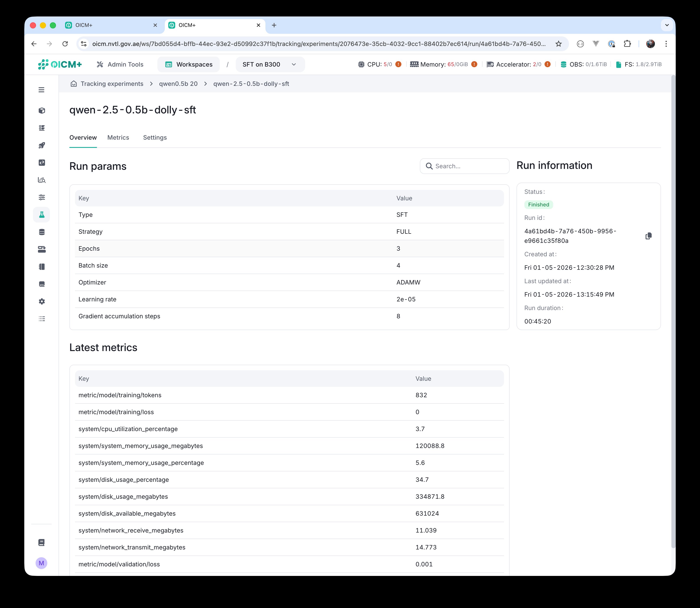Open documentation icon near sidebar bottom

(x=41, y=543)
